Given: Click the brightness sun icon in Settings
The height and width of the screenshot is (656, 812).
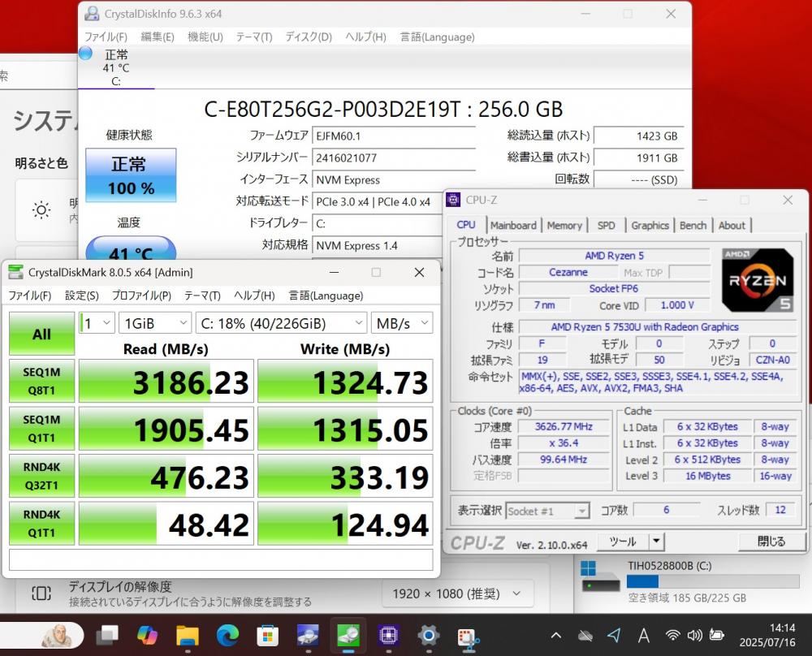Looking at the screenshot, I should click(x=41, y=209).
